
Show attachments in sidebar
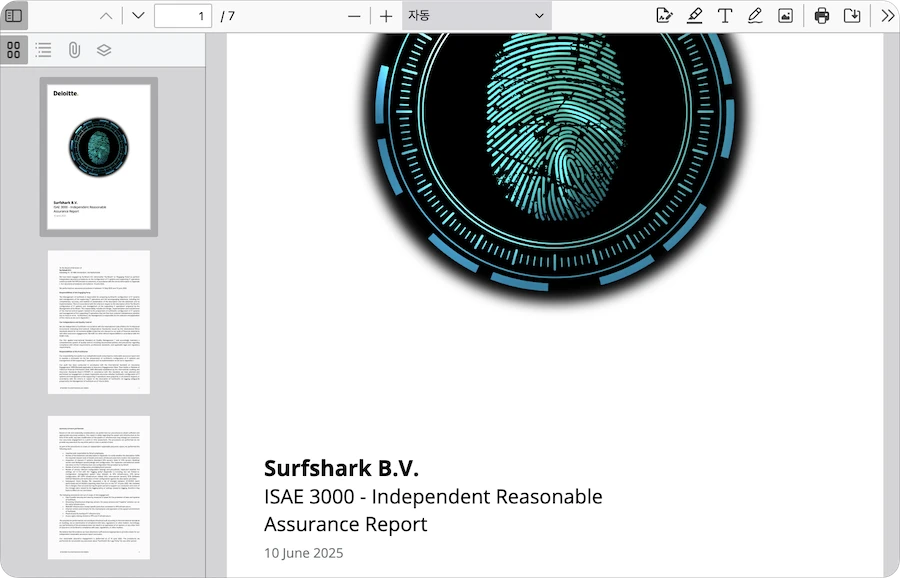74,50
